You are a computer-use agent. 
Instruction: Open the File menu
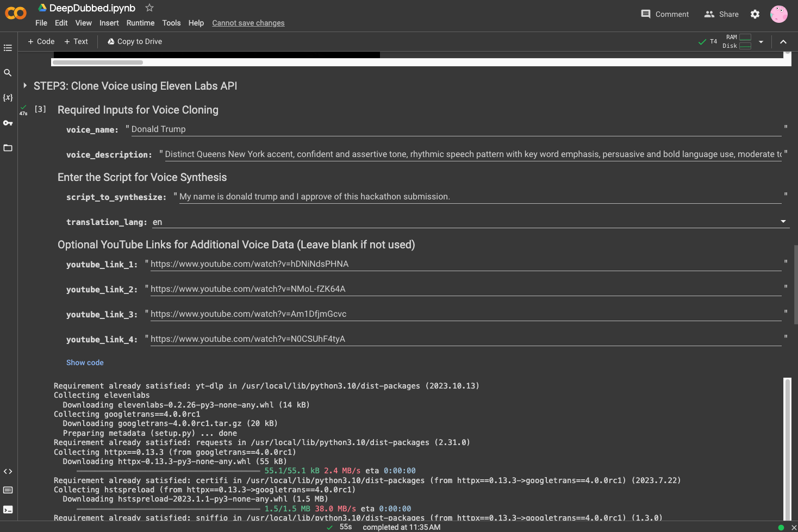coord(41,23)
